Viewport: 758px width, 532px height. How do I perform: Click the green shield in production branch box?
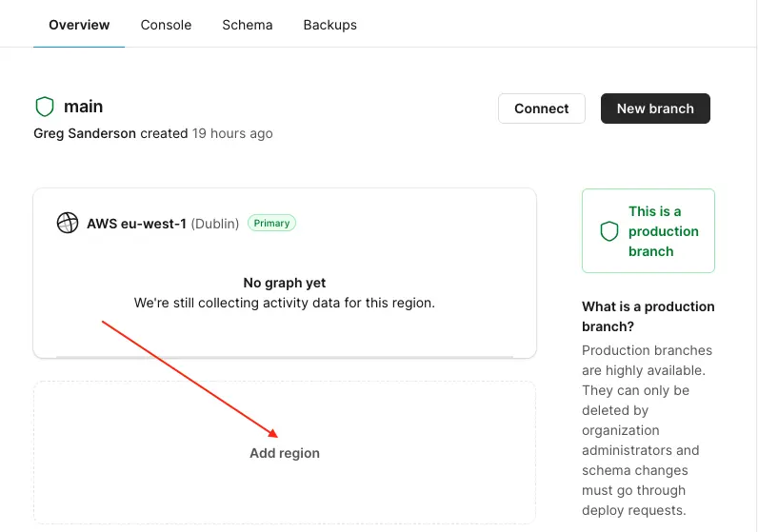tap(609, 231)
